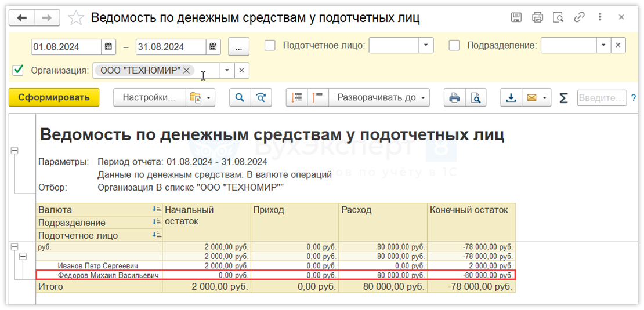Screen dimensions: 644x310
Task: Open calendar for end date 31.08.2024
Action: [x=213, y=46]
